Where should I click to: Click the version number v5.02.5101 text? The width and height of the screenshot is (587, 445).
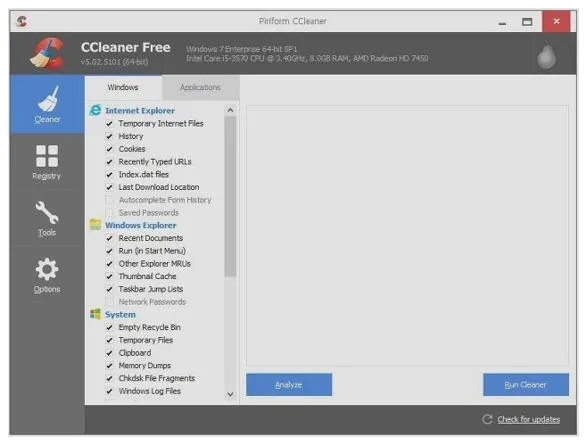click(x=114, y=62)
